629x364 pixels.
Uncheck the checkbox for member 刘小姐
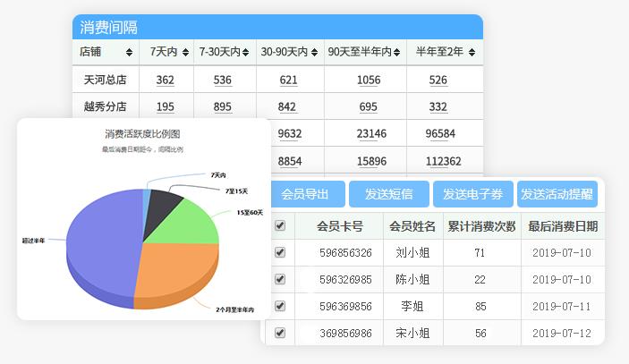tap(280, 253)
